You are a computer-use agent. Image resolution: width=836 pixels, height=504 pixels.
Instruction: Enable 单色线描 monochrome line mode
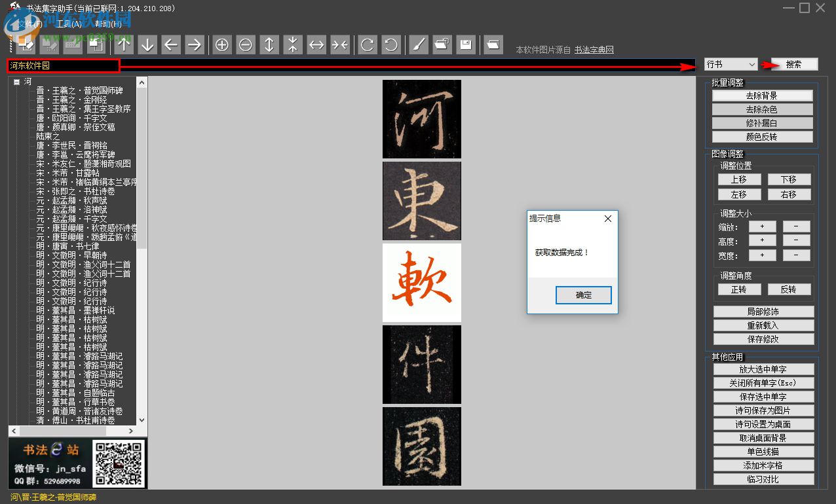[x=763, y=451]
